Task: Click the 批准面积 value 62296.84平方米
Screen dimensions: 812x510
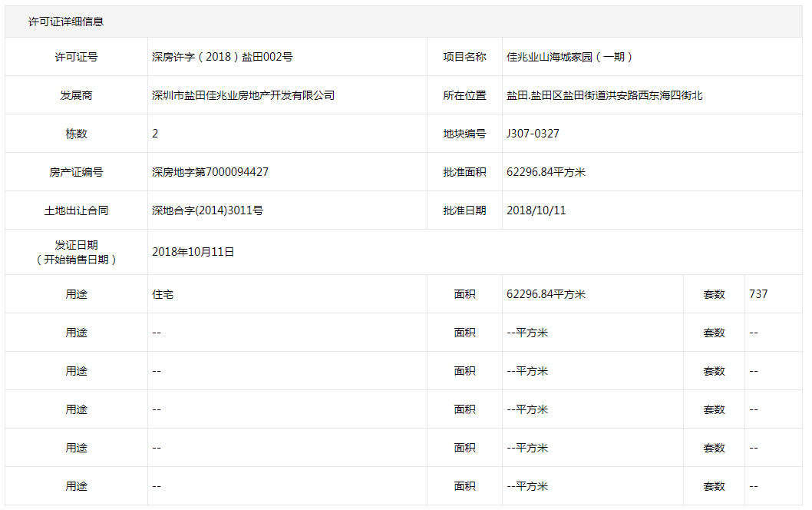Action: 546,172
